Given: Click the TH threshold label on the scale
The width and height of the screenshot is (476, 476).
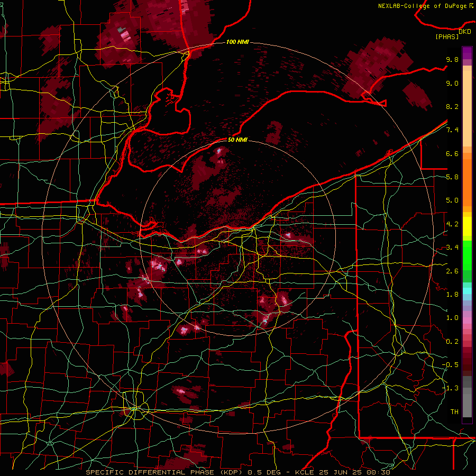Looking at the screenshot, I should point(454,411).
